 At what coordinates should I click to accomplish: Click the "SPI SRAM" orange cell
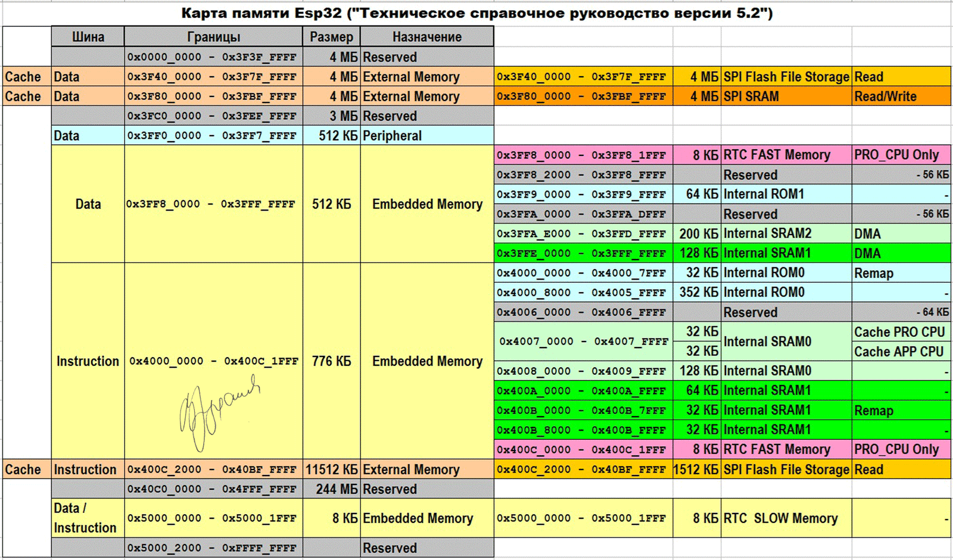pyautogui.click(x=786, y=96)
